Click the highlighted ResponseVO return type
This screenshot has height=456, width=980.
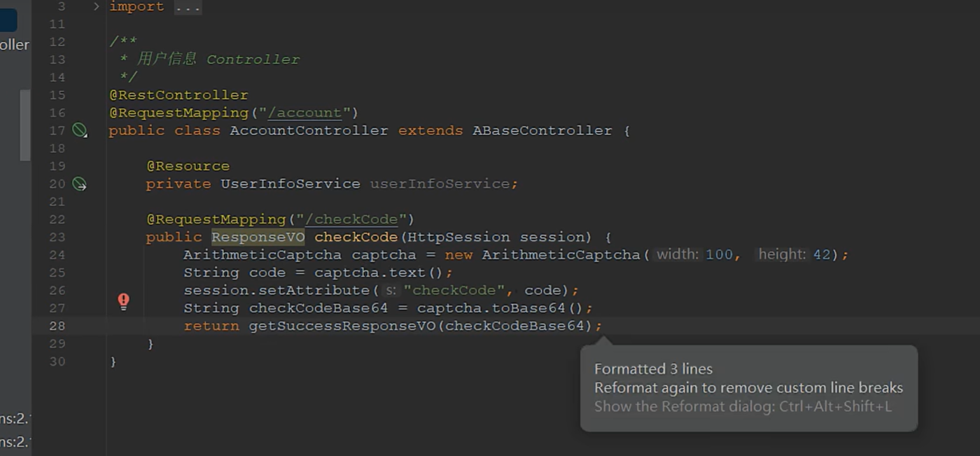coord(258,237)
